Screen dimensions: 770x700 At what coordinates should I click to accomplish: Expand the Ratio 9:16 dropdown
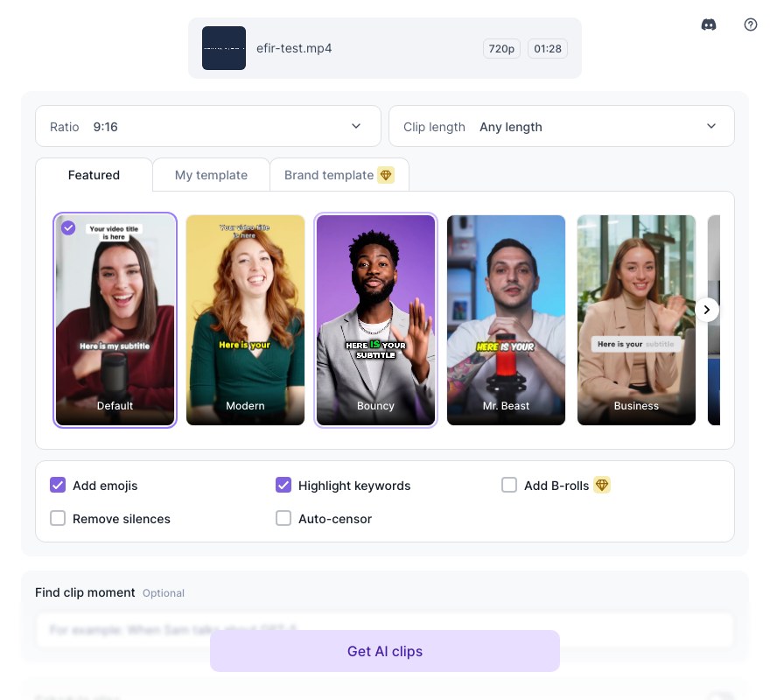coord(208,126)
